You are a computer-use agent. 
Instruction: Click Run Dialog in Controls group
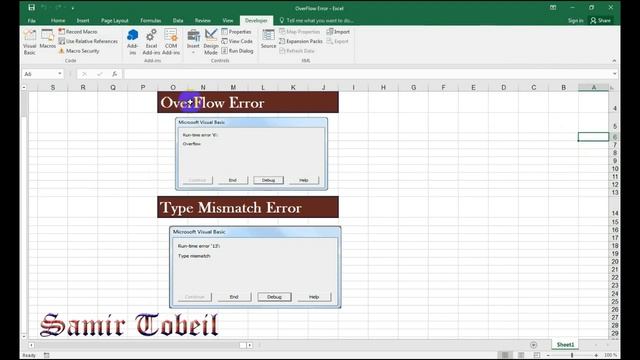tap(238, 51)
